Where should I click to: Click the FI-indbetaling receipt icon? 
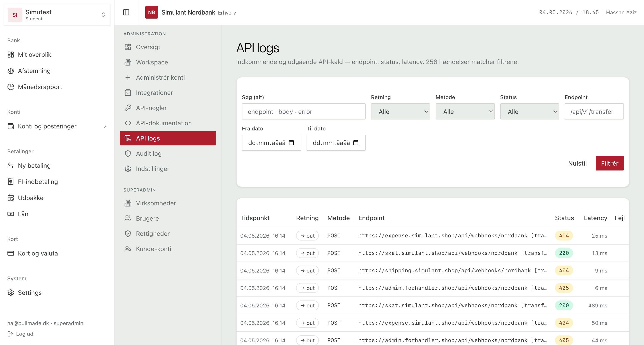tap(11, 182)
